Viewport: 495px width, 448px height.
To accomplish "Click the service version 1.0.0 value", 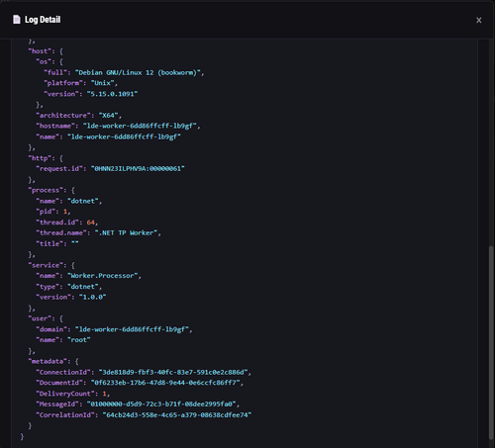I will (92, 298).
